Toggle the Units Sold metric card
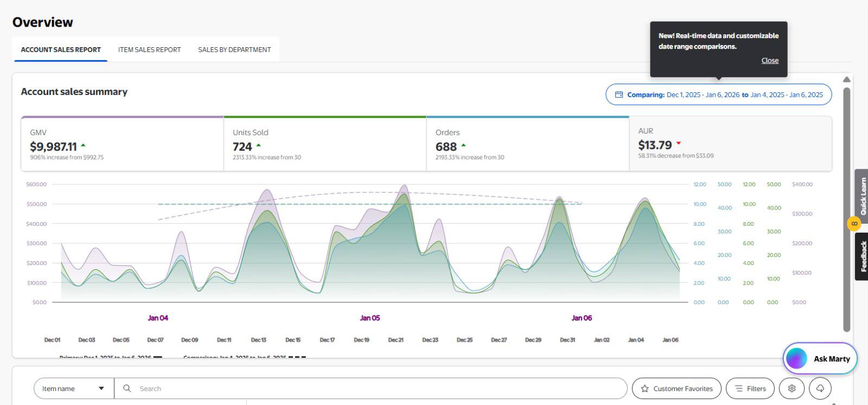 coord(324,144)
